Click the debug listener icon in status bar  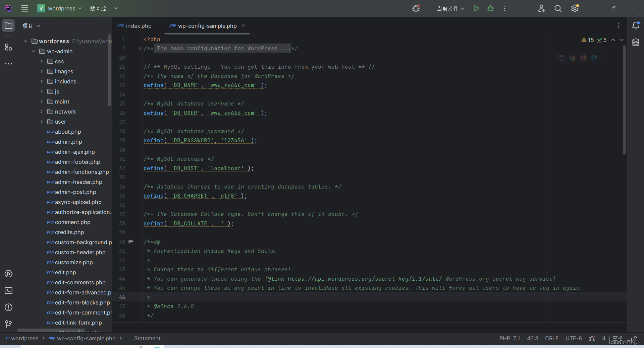click(592, 338)
